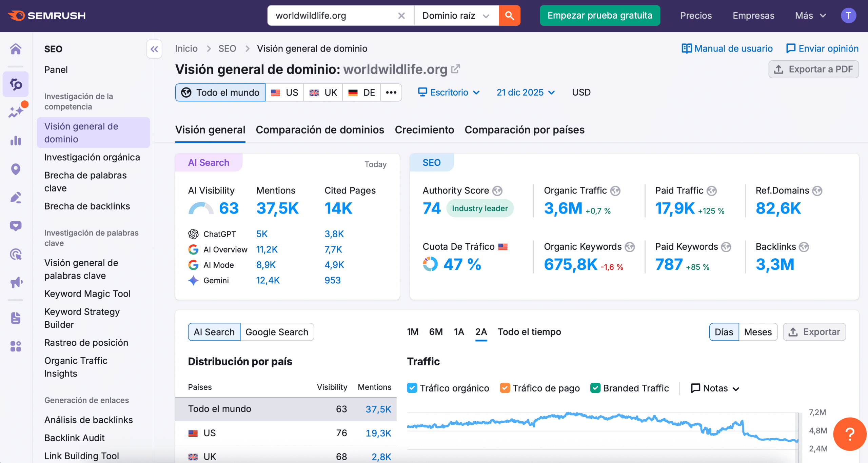Viewport: 868px width, 463px height.
Task: Open the Escritorio device selector
Action: coord(449,92)
